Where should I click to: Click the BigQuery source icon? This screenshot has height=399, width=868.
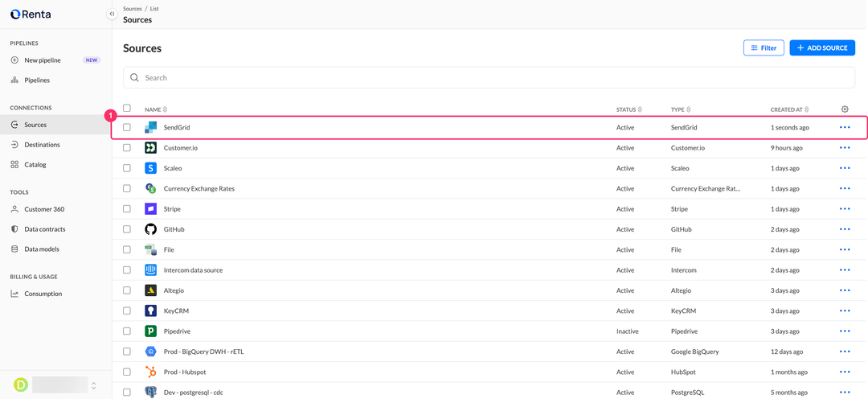point(150,352)
